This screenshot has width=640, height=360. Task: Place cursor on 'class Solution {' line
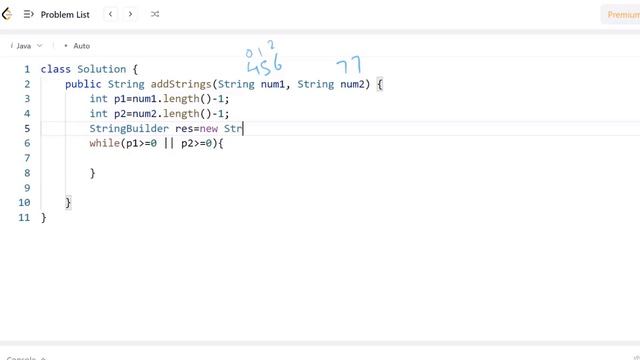(x=89, y=69)
